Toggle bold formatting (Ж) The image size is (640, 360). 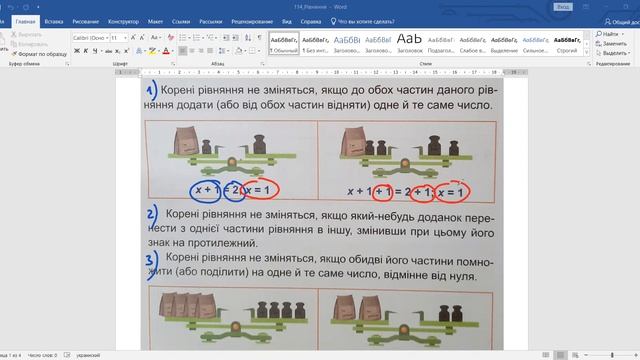point(77,51)
